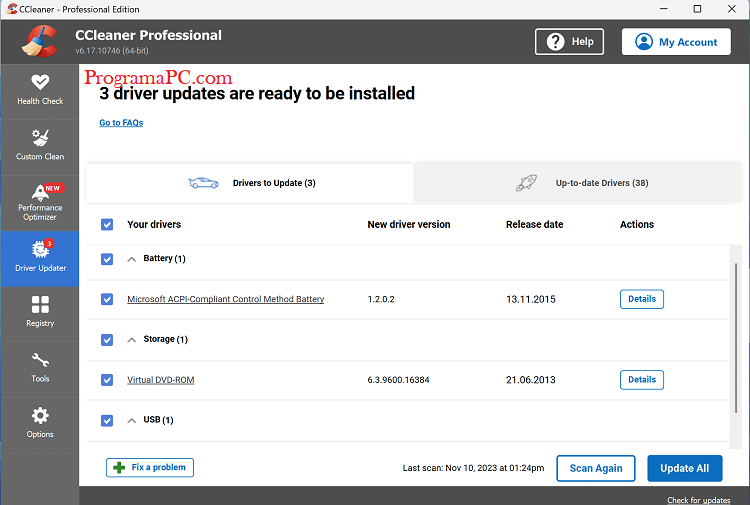The height and width of the screenshot is (505, 750).
Task: Uncheck the Virtual DVD-ROM driver checkbox
Action: (x=107, y=380)
